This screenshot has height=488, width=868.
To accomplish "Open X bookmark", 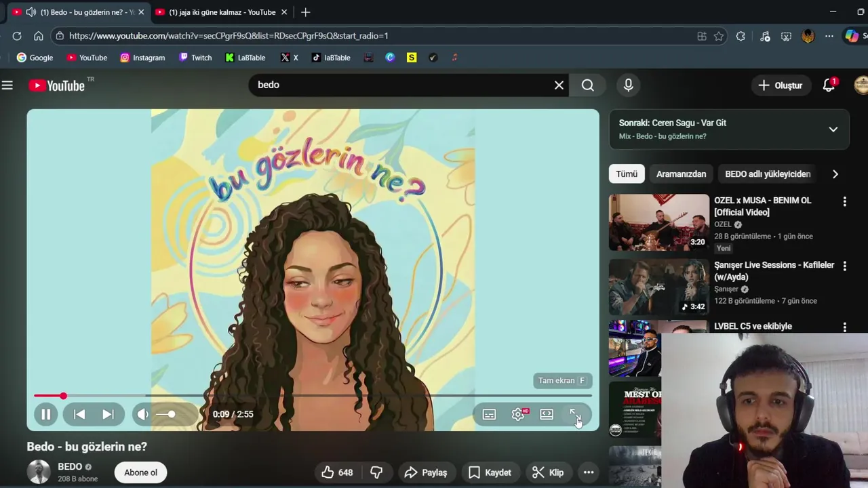I will 290,58.
